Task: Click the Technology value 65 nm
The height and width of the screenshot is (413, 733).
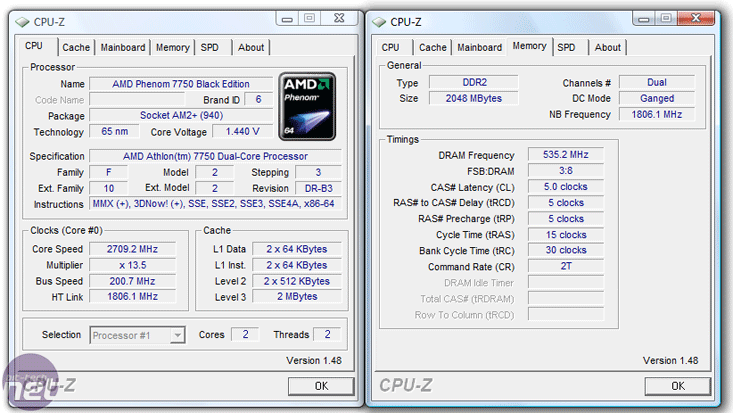Action: click(115, 131)
